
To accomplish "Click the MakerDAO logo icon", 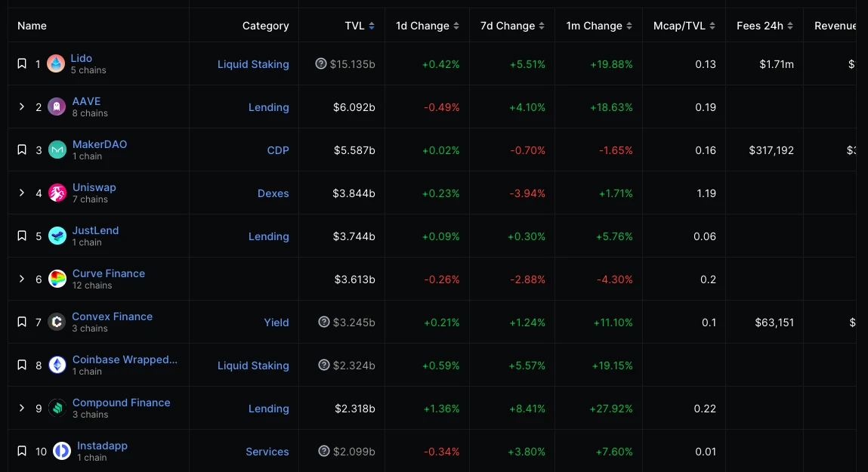I will [57, 150].
